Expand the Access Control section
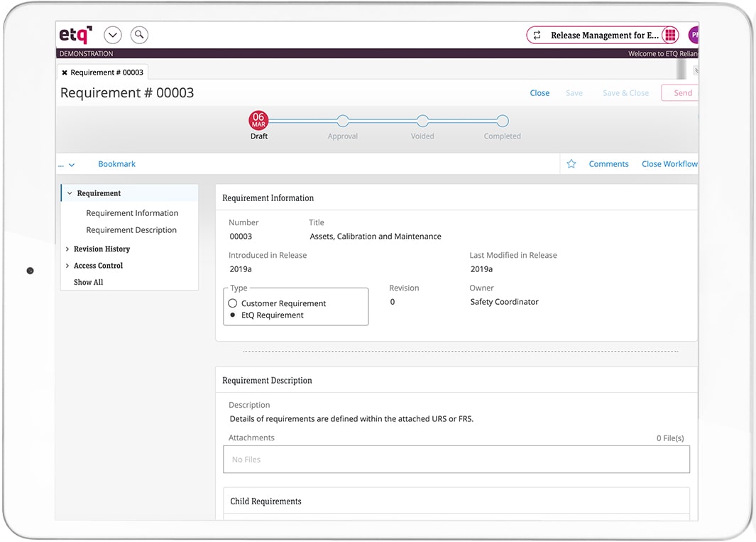This screenshot has width=756, height=542. (x=67, y=266)
